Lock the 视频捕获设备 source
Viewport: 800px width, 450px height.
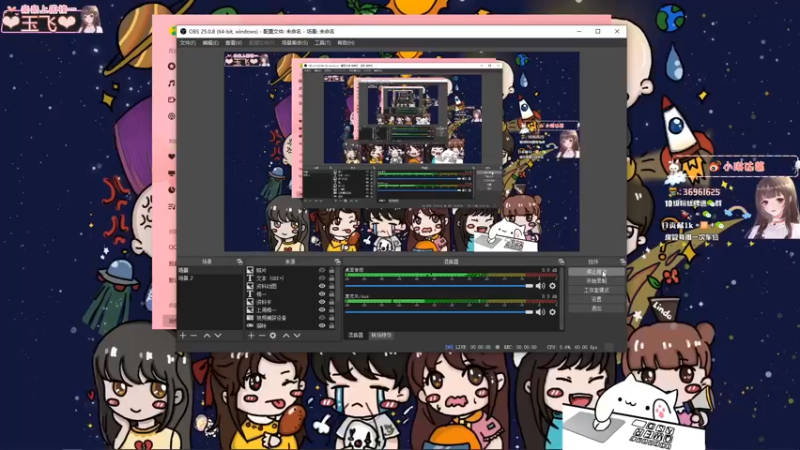point(332,318)
